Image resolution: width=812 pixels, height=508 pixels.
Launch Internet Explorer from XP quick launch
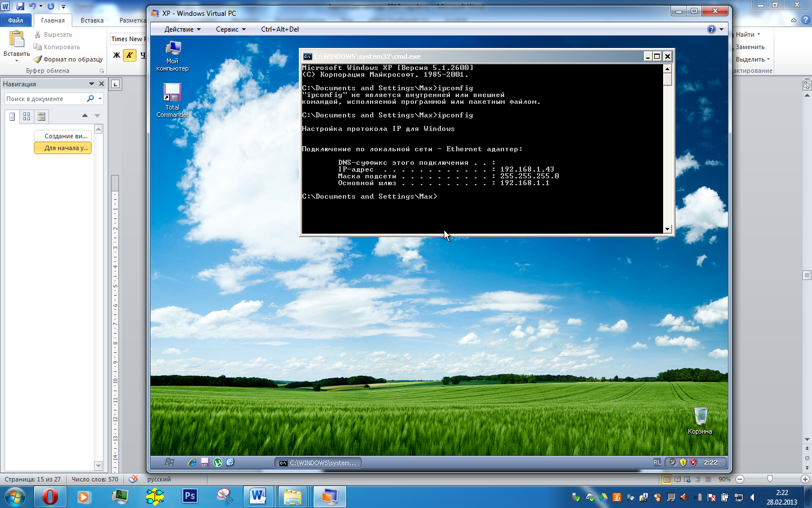192,462
